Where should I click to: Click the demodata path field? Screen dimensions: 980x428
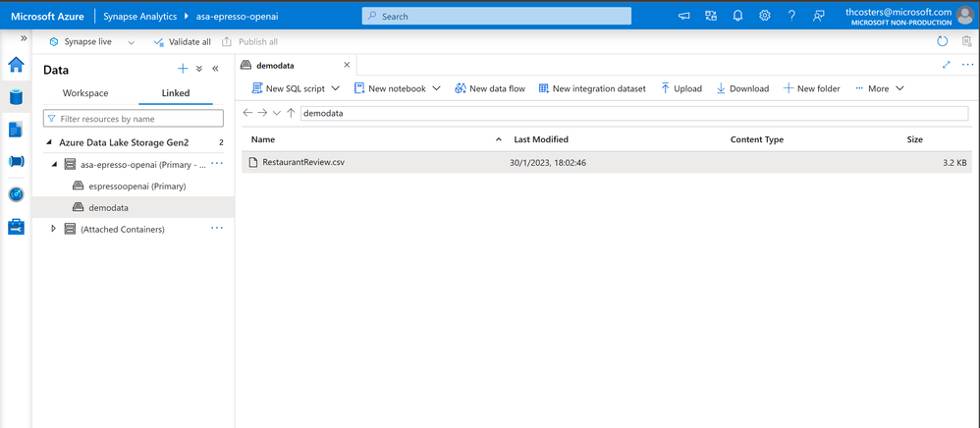(633, 113)
